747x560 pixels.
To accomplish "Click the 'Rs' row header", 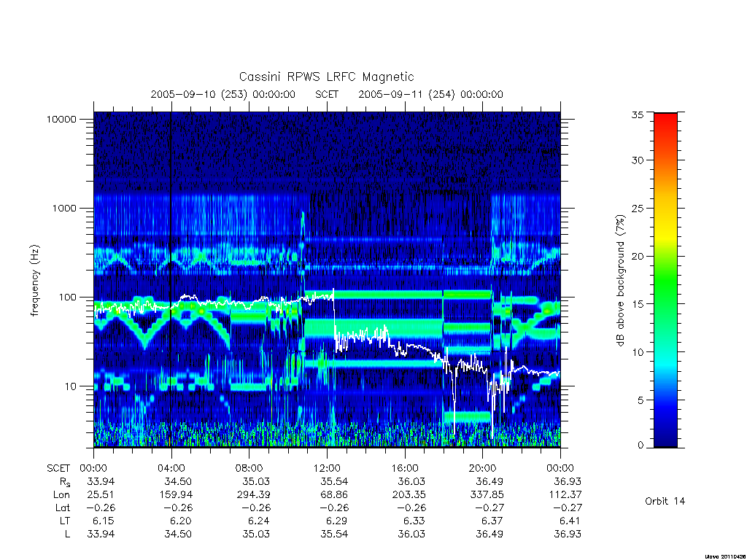I will point(65,483).
